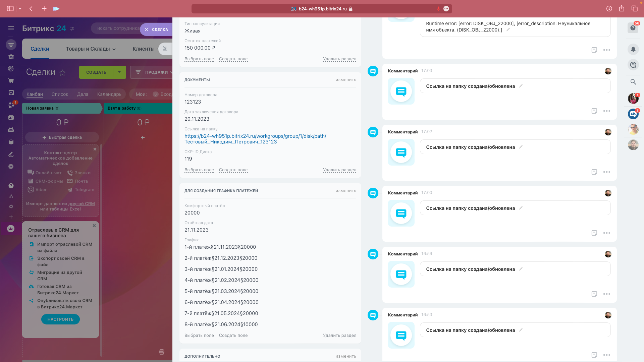
Task: Click the notifications bell icon
Action: (x=633, y=49)
